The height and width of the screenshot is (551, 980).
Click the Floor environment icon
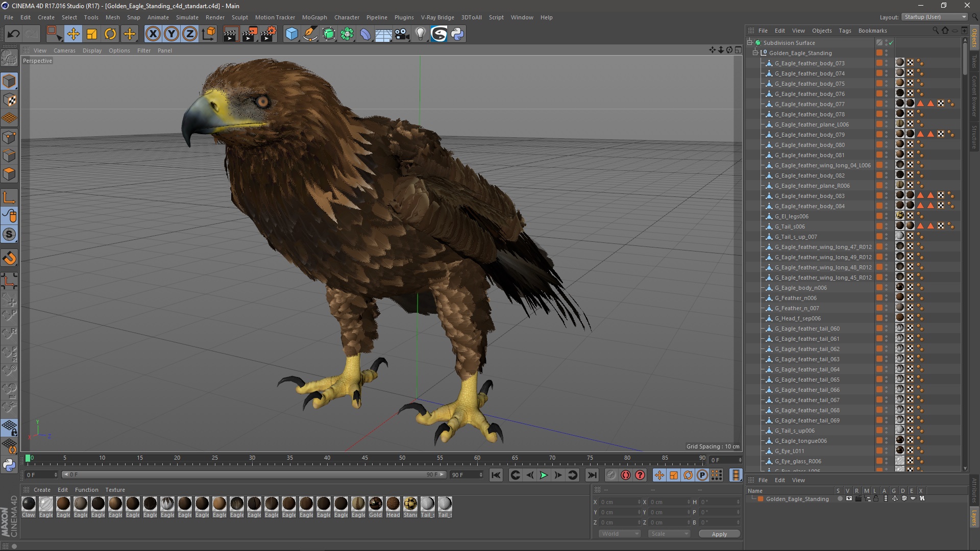[x=383, y=34]
